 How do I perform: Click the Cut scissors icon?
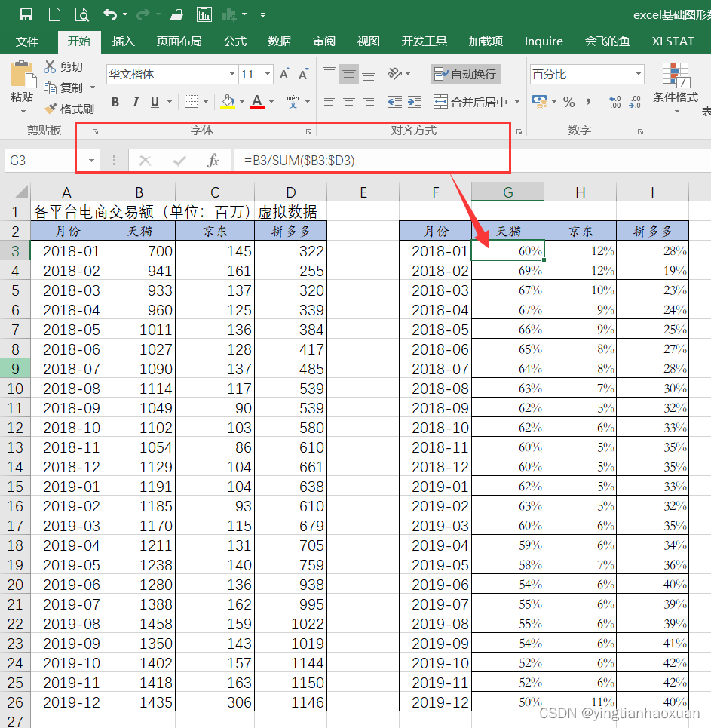pyautogui.click(x=50, y=67)
